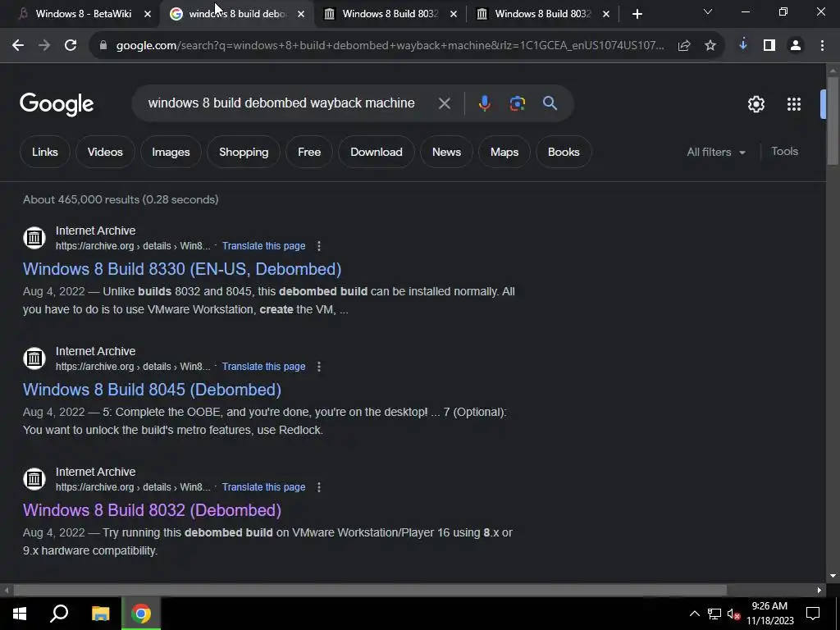This screenshot has width=840, height=630.
Task: Search by image with Lens
Action: click(518, 103)
